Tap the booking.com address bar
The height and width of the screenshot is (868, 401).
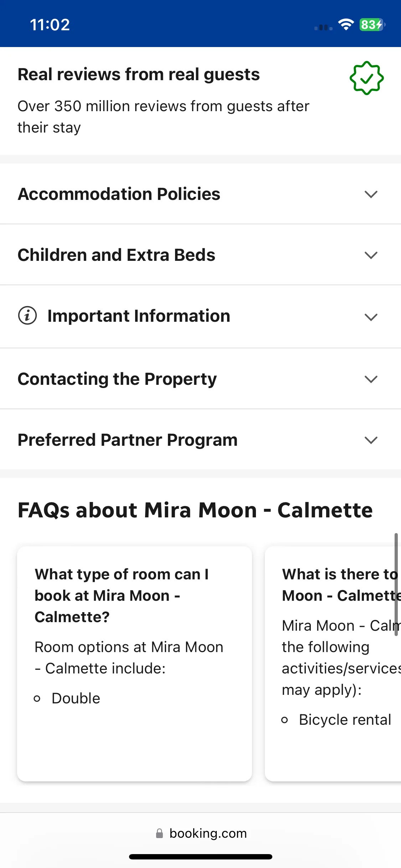pos(201,833)
